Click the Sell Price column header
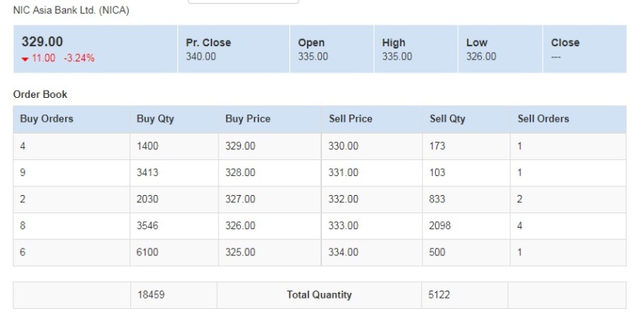The height and width of the screenshot is (324, 644). [351, 119]
